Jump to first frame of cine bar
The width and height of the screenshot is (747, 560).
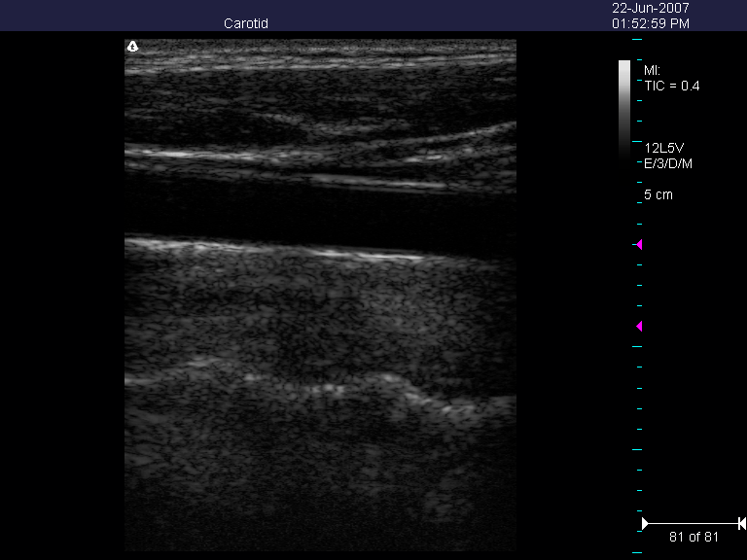pyautogui.click(x=644, y=524)
